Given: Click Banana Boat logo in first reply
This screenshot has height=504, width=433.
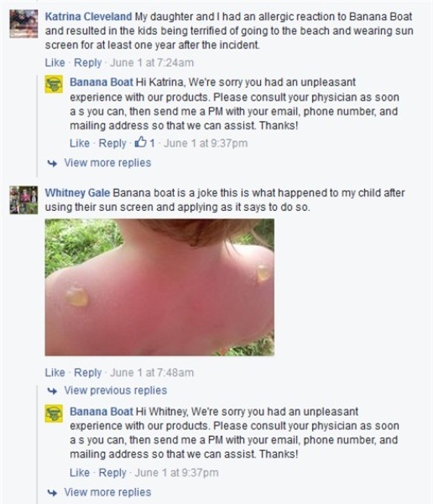Looking at the screenshot, I should (x=54, y=84).
